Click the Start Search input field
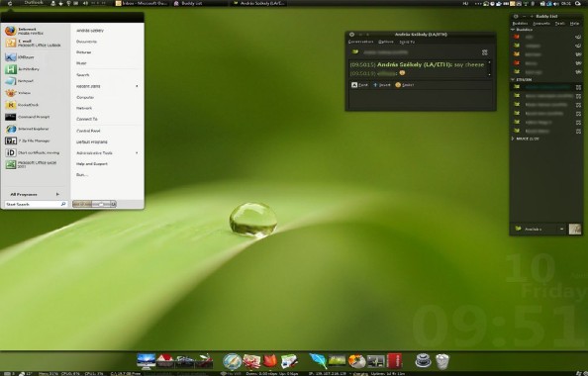 [36, 204]
